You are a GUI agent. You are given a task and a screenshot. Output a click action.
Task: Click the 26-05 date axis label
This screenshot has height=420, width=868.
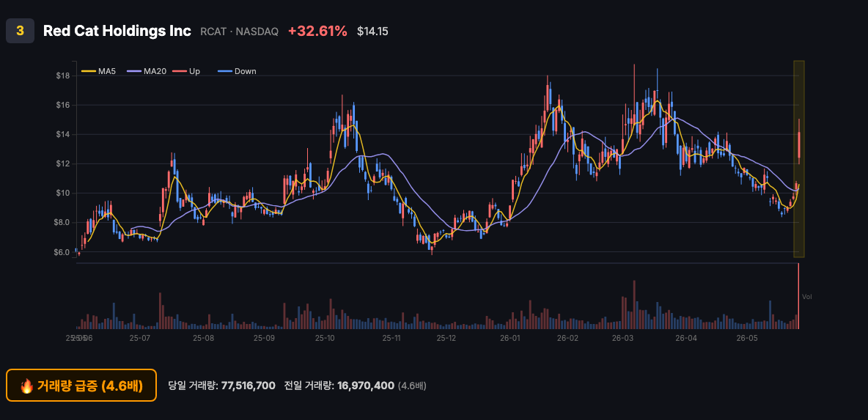[x=746, y=338]
